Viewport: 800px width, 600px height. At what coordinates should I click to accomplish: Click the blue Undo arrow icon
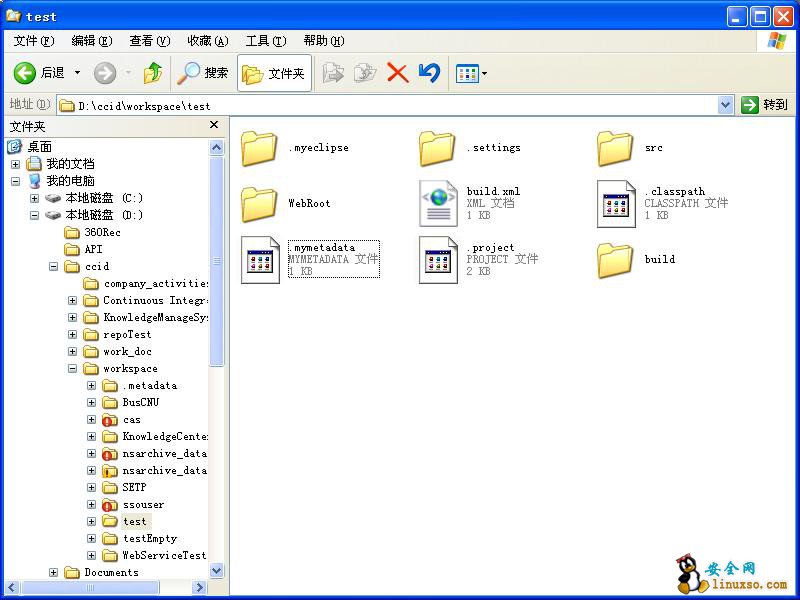[x=429, y=73]
